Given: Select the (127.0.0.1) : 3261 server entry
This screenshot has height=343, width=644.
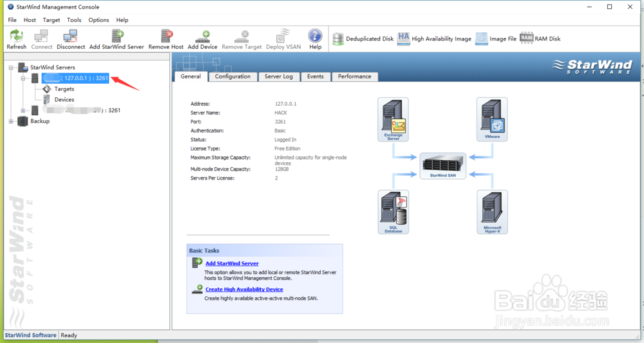Looking at the screenshot, I should pos(75,78).
